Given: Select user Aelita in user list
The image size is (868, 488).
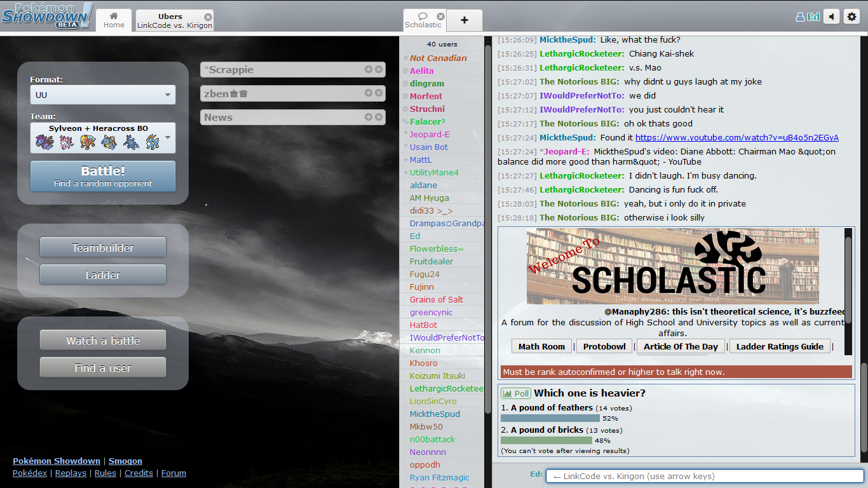Looking at the screenshot, I should (x=442, y=71).
